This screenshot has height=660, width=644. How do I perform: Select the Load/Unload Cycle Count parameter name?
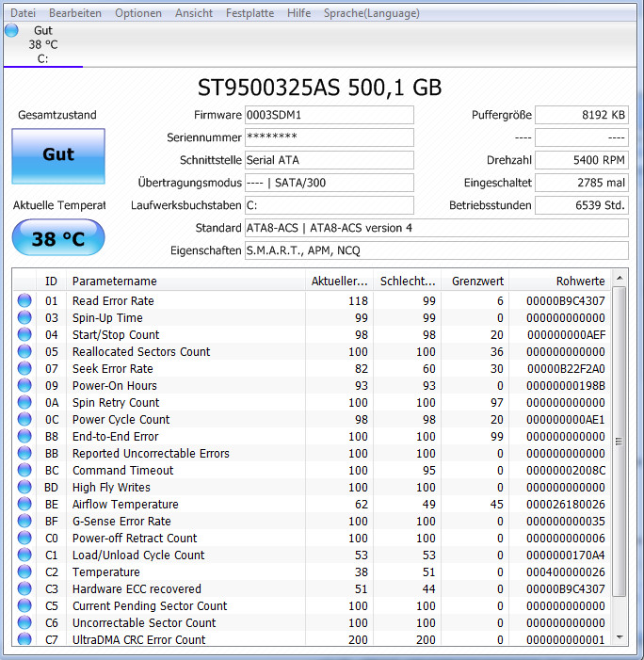click(x=138, y=555)
